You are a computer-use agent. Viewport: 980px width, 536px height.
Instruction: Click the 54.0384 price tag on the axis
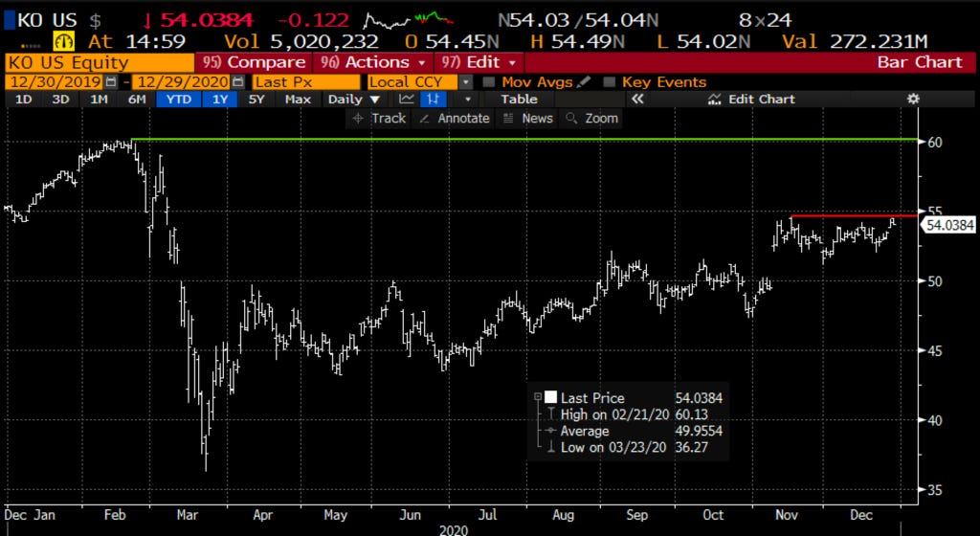click(948, 226)
